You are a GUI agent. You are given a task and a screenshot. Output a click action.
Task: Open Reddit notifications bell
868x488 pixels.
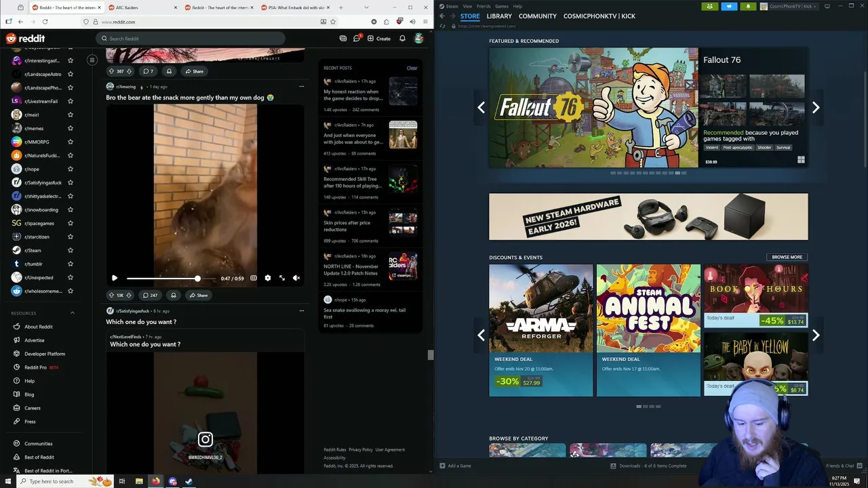coord(402,39)
